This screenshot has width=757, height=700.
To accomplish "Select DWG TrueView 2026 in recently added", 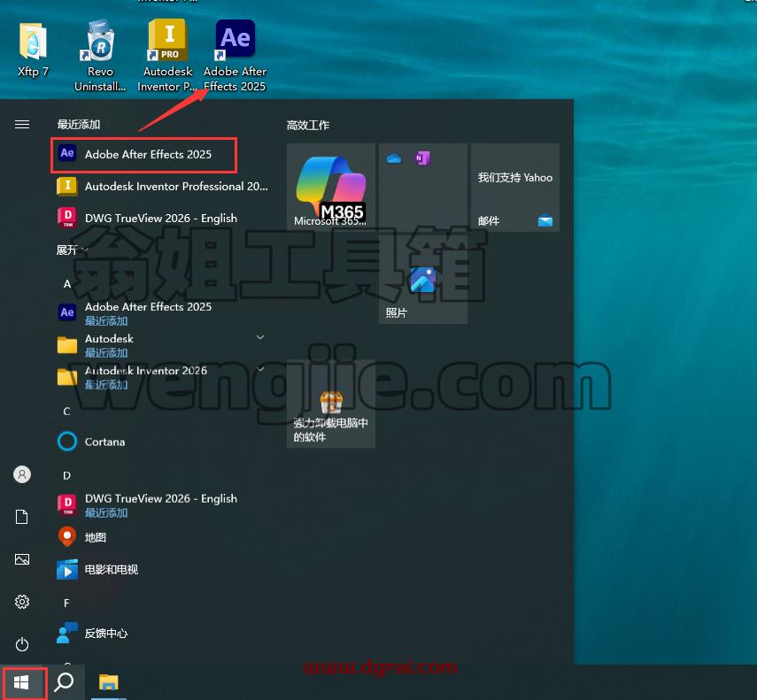I will 162,218.
